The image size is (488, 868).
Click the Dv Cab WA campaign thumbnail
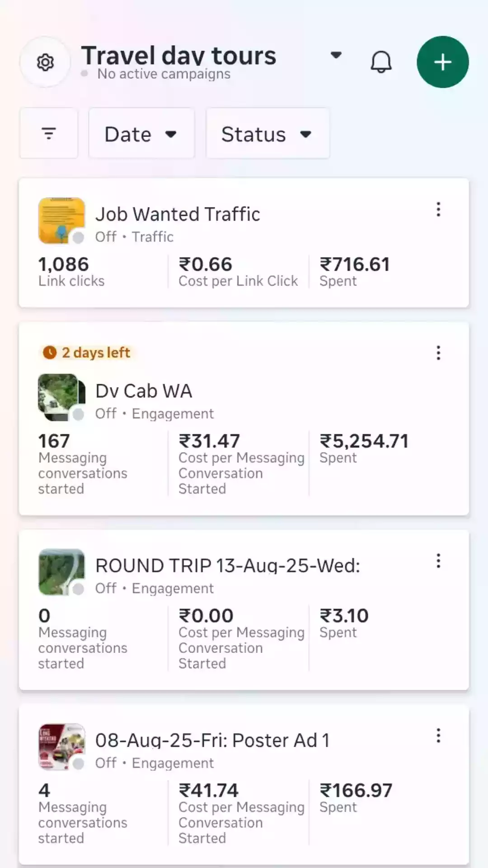click(x=61, y=397)
